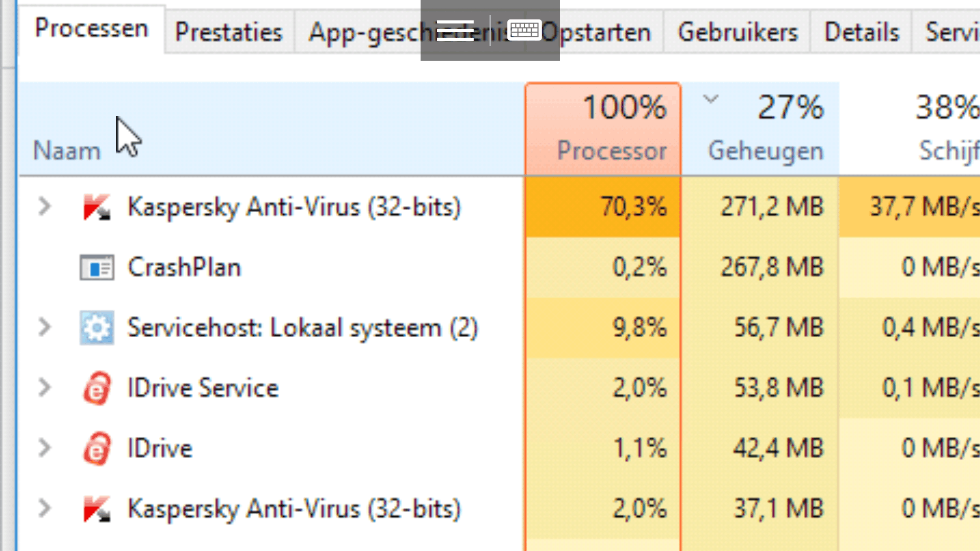Sort processes by the Naam column
This screenshot has width=980, height=551.
point(67,151)
